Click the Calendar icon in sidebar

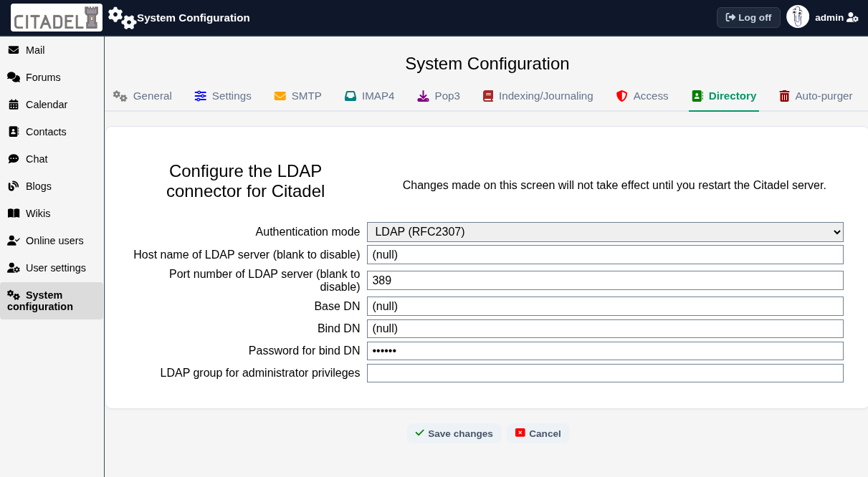[x=14, y=105]
